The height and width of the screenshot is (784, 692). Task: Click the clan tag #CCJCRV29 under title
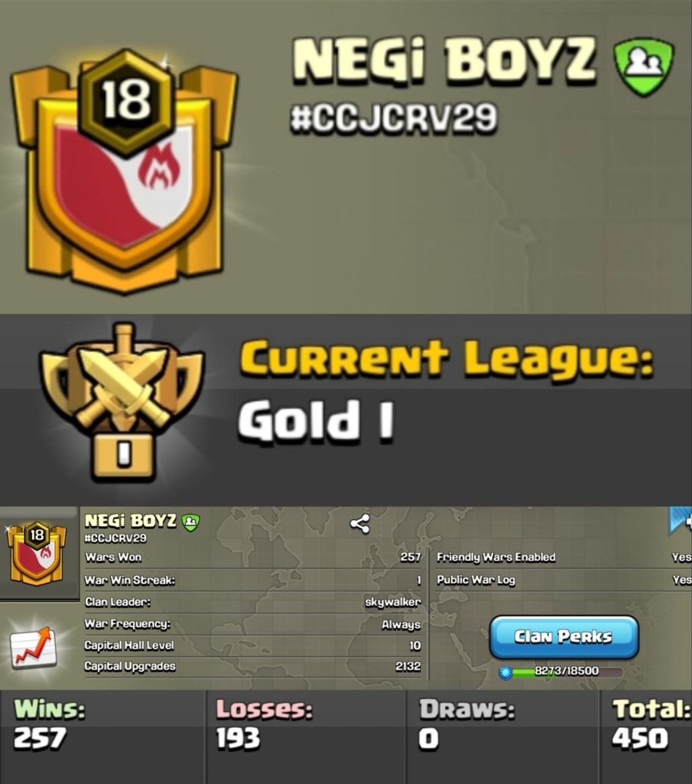[393, 119]
